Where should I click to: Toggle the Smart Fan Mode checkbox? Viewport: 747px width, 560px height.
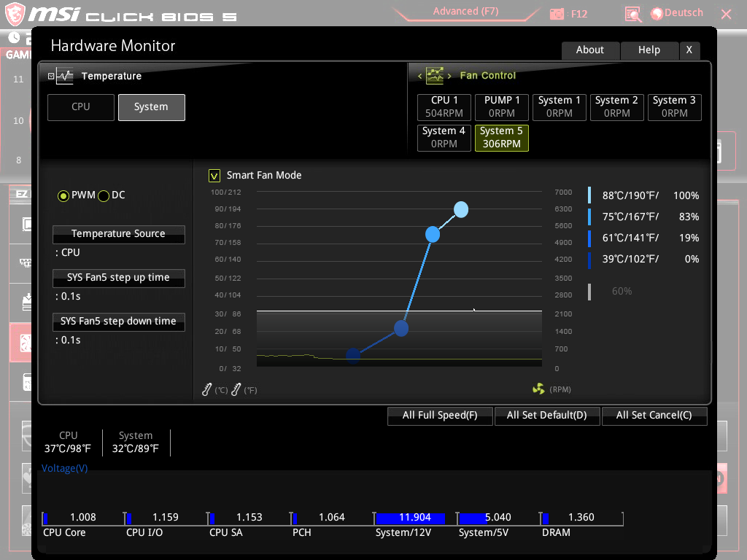tap(214, 176)
